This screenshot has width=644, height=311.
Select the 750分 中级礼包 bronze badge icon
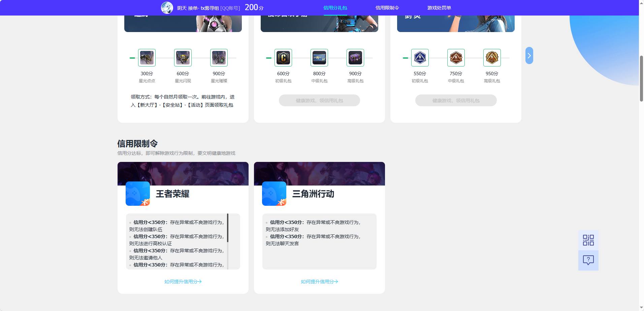pos(456,58)
